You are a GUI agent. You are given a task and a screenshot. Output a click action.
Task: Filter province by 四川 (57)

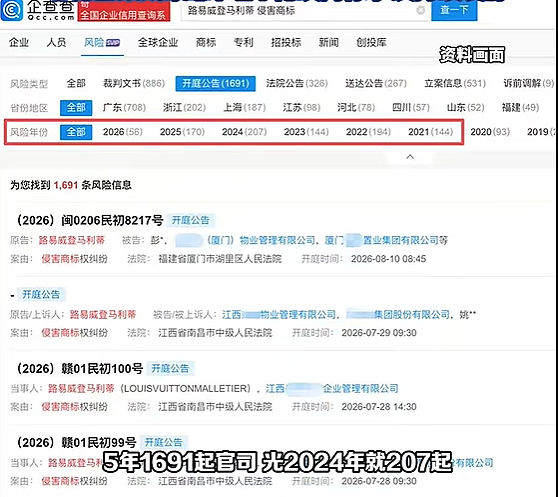pyautogui.click(x=411, y=107)
